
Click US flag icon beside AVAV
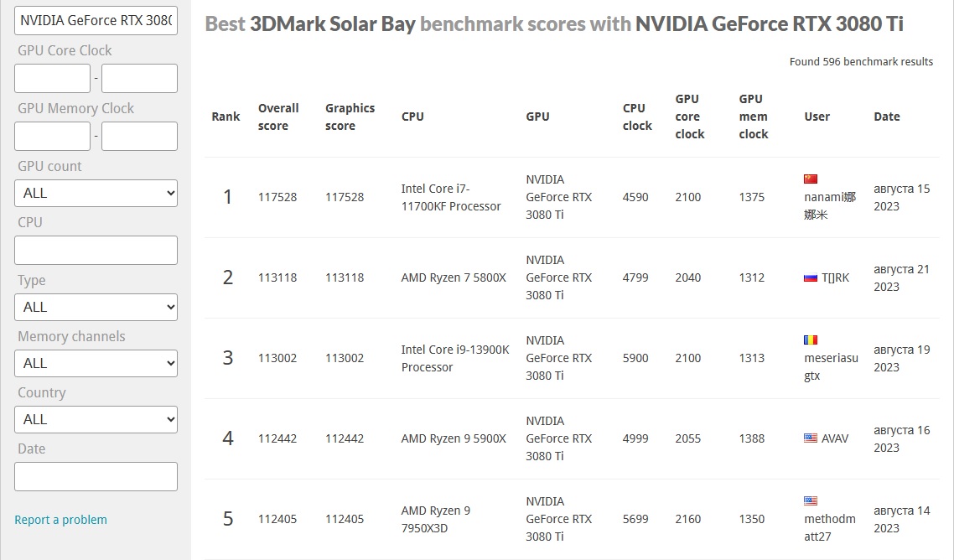(x=810, y=438)
